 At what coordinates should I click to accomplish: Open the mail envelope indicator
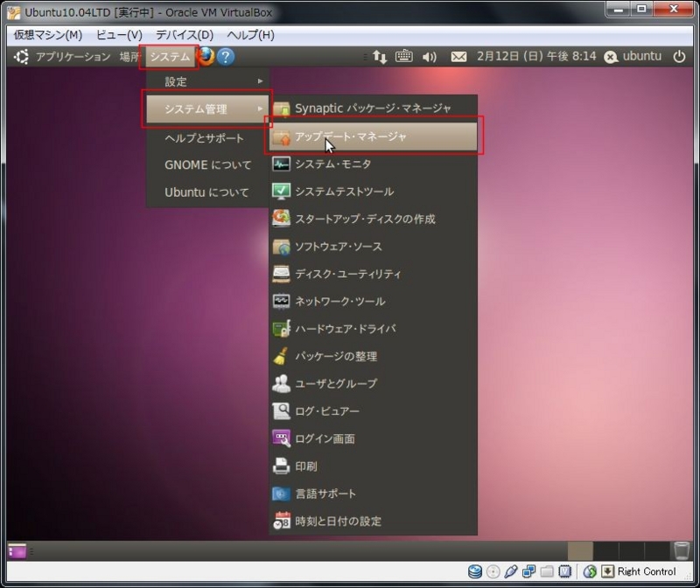[x=458, y=57]
